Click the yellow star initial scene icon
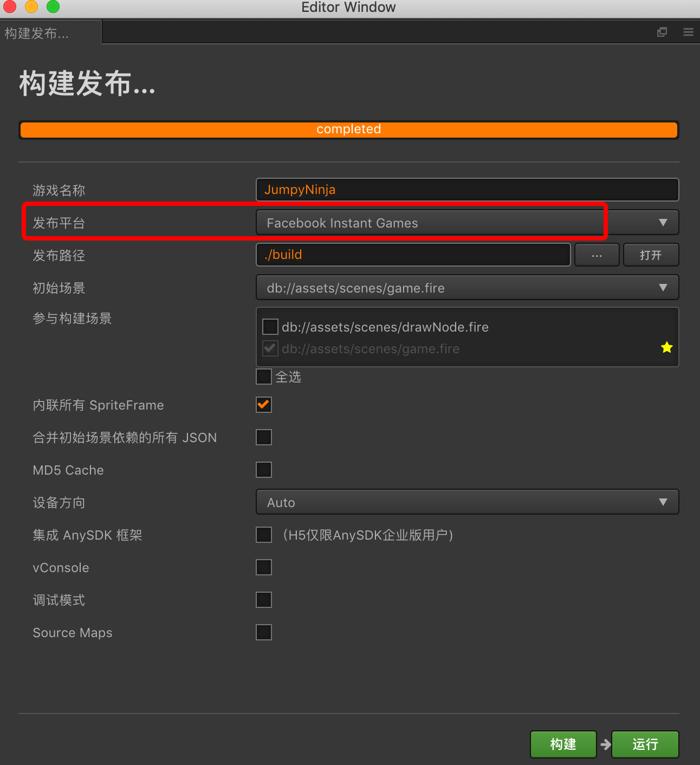The width and height of the screenshot is (700, 765). click(x=666, y=348)
